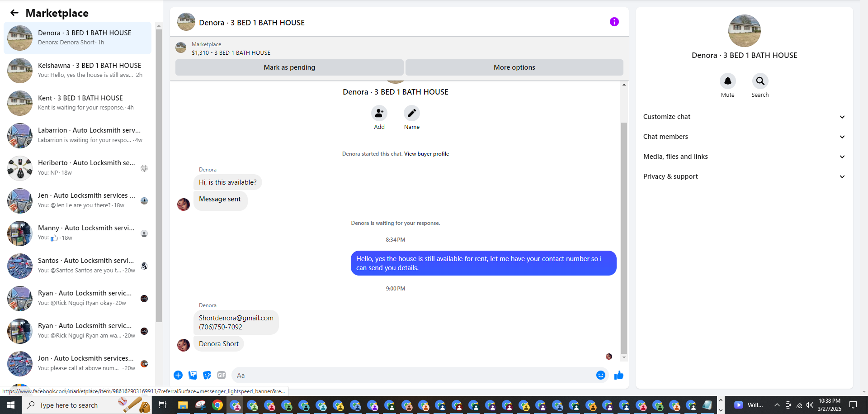Open Jon's Auto Locksmith services chat
The height and width of the screenshot is (414, 868).
[x=78, y=364]
